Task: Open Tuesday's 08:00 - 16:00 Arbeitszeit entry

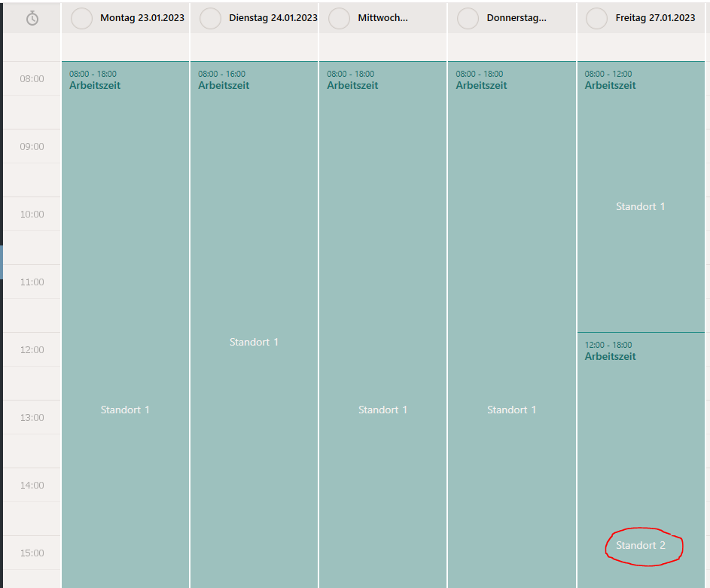Action: 254,324
